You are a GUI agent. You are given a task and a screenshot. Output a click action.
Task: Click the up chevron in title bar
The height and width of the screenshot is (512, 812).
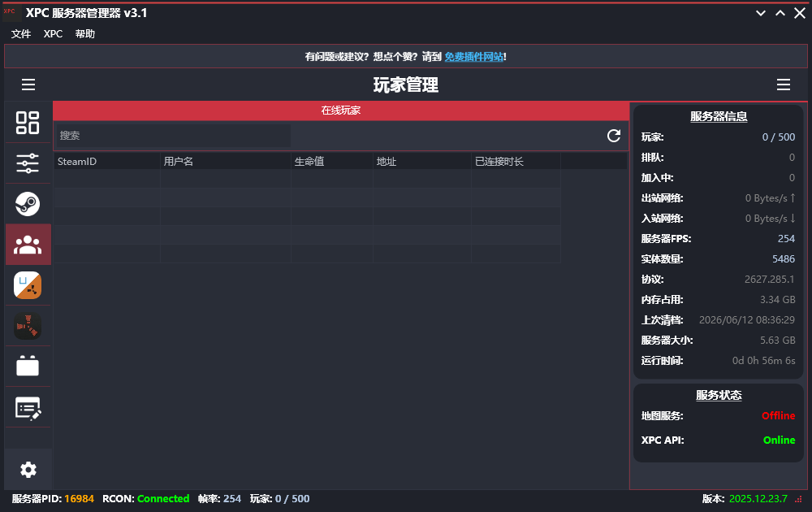[x=780, y=13]
